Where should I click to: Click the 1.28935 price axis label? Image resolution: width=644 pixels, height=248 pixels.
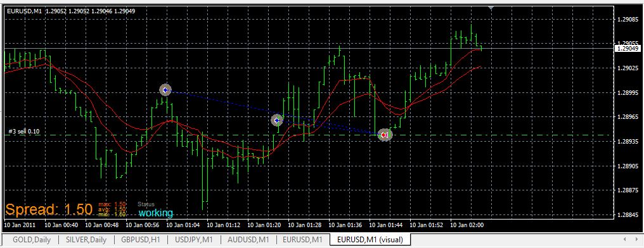628,142
